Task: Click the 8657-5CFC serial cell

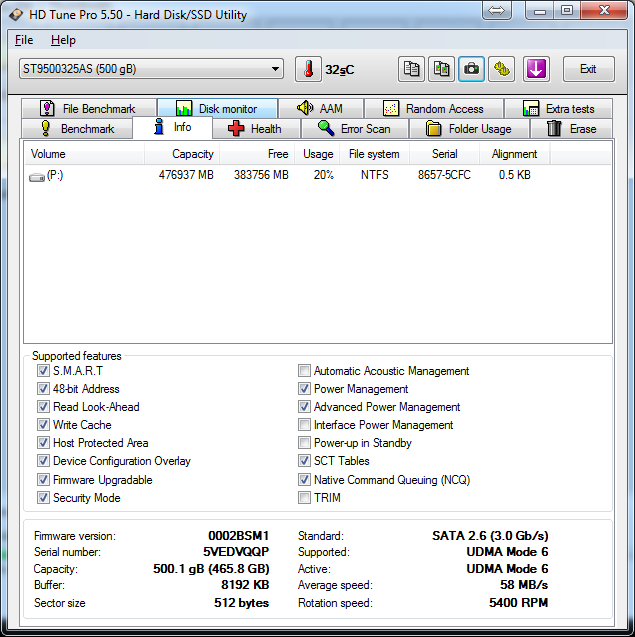Action: [x=444, y=175]
